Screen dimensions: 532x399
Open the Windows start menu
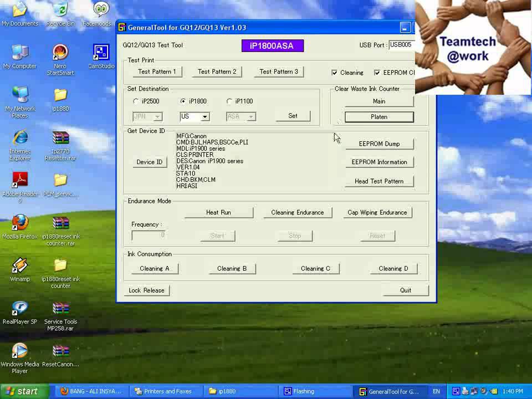pos(24,392)
